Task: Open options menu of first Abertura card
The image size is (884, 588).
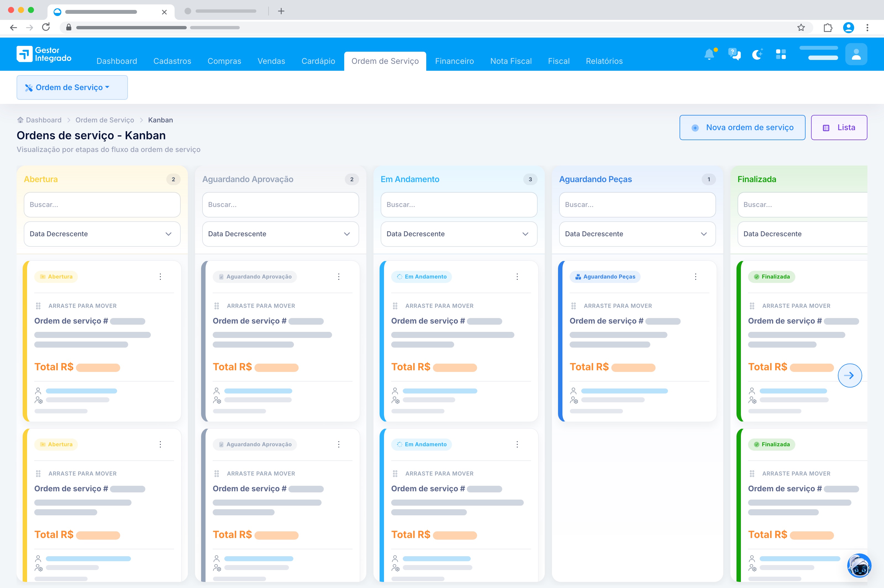Action: pyautogui.click(x=161, y=277)
